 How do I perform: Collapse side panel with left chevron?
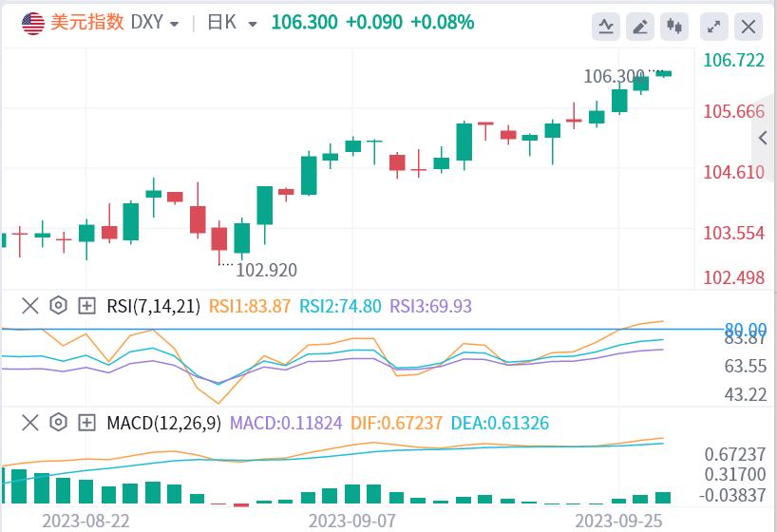(x=763, y=139)
